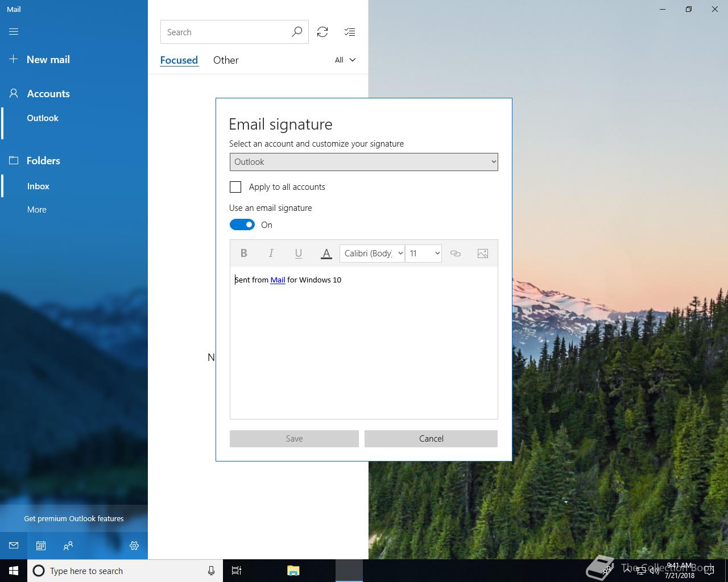Open account selector showing Outlook

pyautogui.click(x=364, y=162)
